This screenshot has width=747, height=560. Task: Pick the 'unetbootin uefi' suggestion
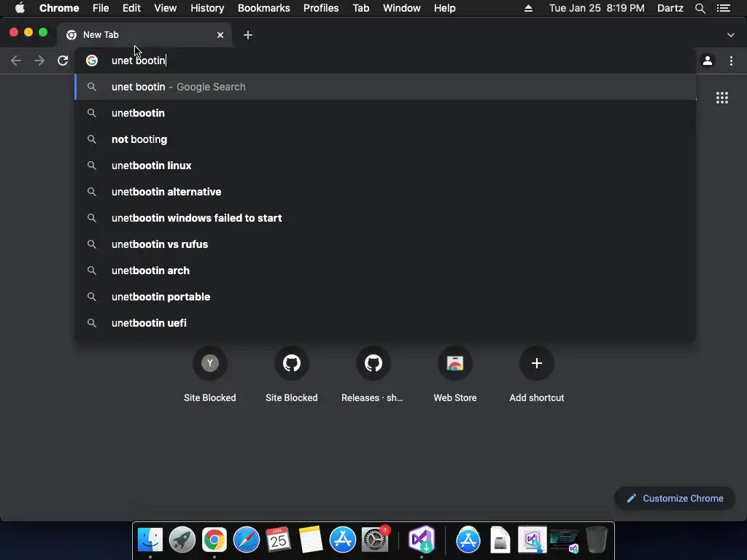(385, 322)
